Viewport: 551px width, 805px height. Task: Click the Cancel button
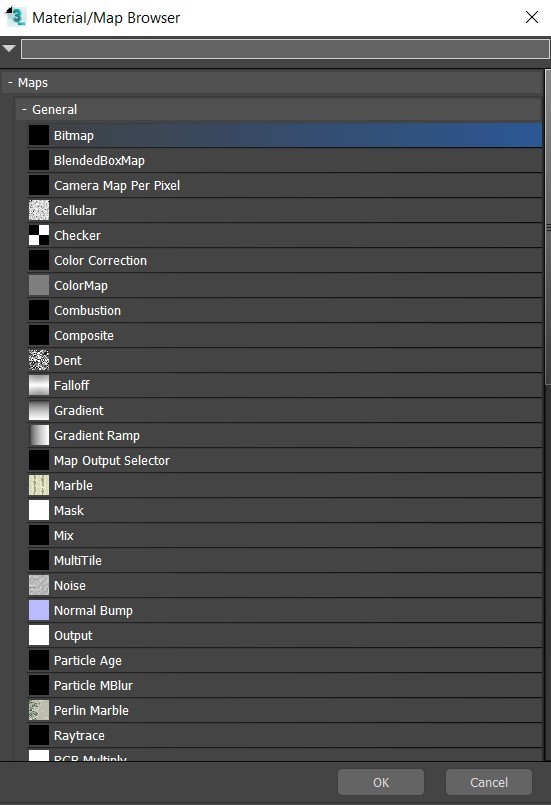[x=488, y=782]
